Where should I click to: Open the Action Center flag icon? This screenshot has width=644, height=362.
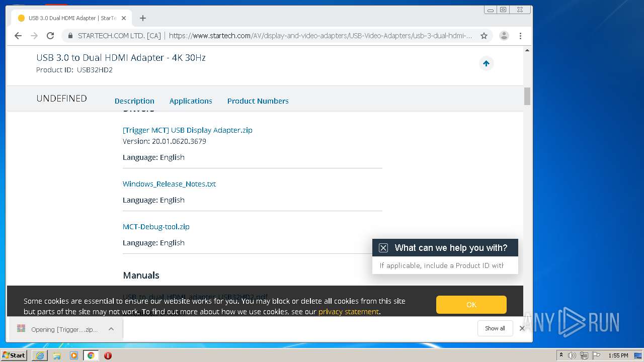pyautogui.click(x=596, y=355)
